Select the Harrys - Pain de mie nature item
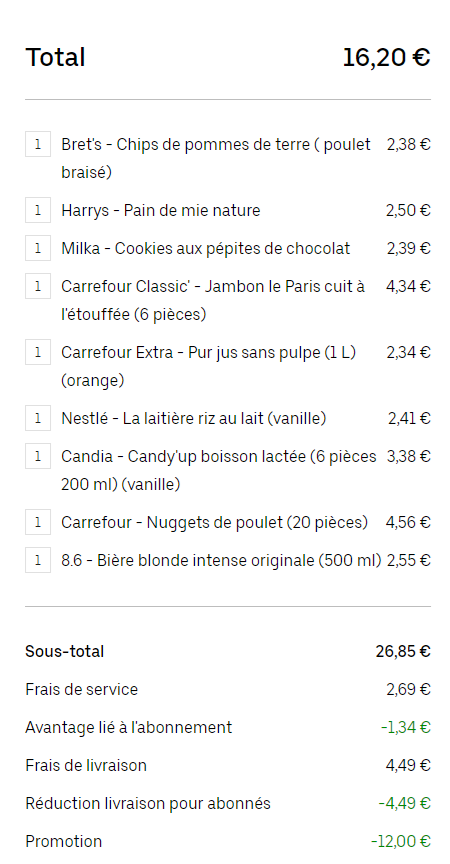 point(161,210)
